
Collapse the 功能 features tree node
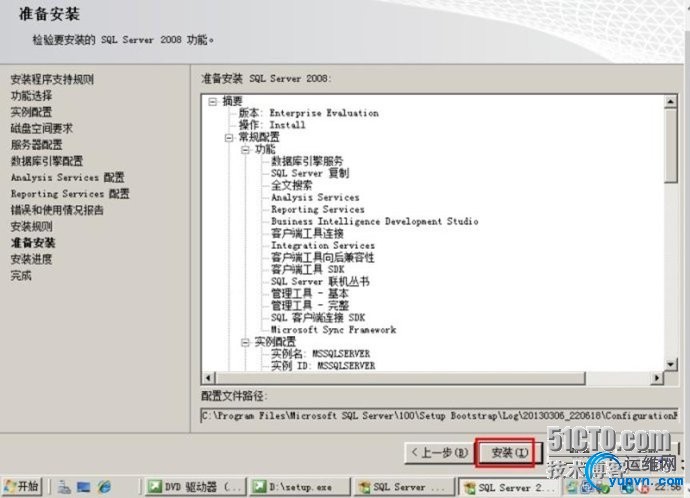pyautogui.click(x=245, y=150)
